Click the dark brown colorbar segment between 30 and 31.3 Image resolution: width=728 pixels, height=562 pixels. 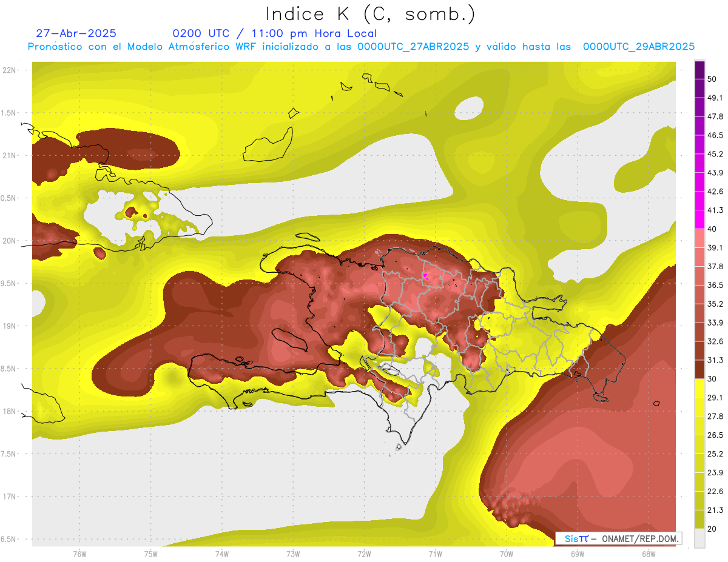[699, 369]
